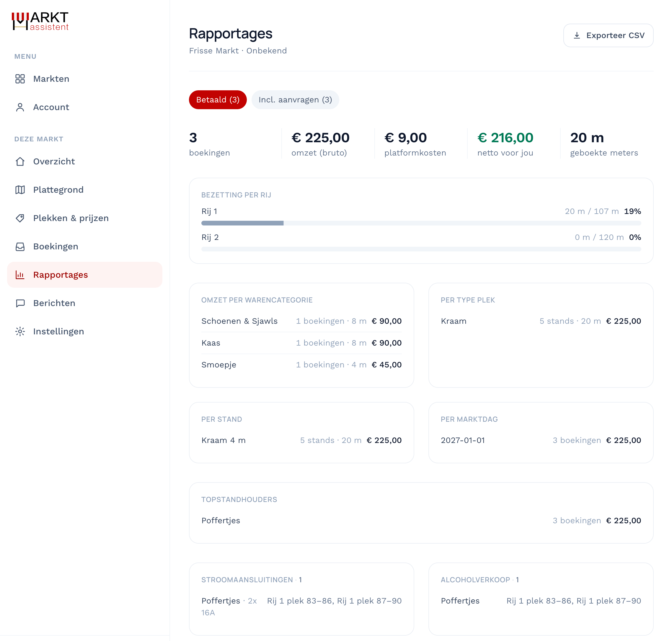
Task: Click the Boekingen inbox icon
Action: pos(20,247)
